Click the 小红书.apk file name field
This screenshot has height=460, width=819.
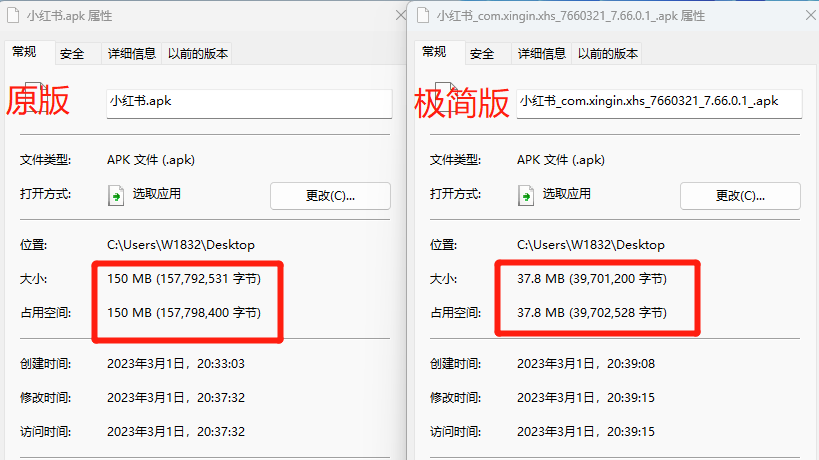249,103
